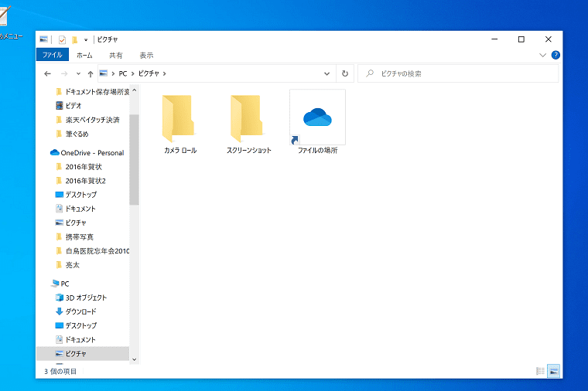Click sidebar scroll down arrow
Screen dimensions: 588x391
point(135,359)
